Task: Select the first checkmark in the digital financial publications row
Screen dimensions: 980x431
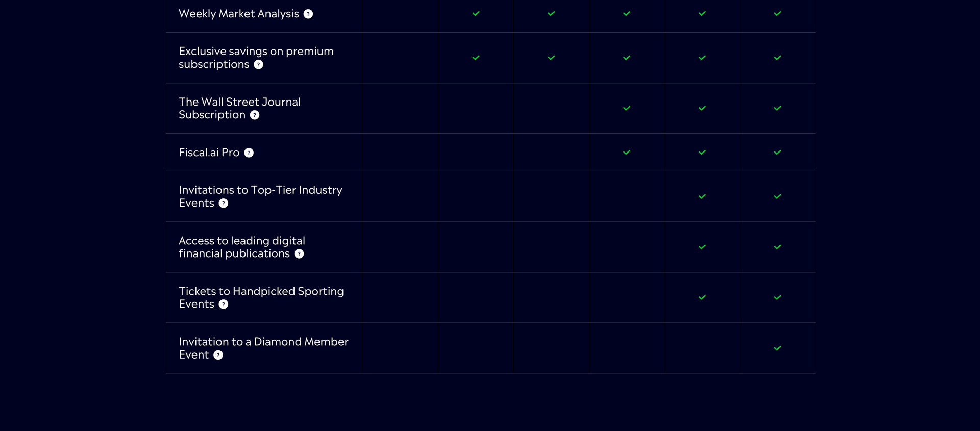Action: (702, 247)
